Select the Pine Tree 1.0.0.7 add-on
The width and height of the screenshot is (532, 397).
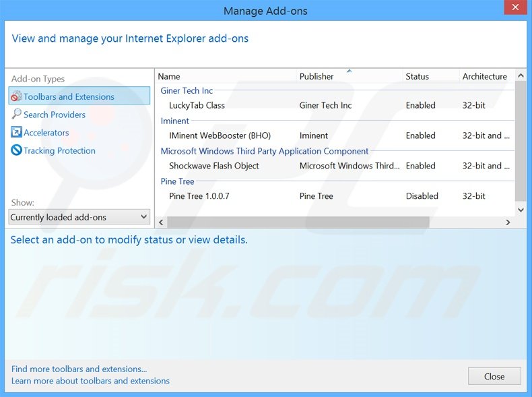335,196
